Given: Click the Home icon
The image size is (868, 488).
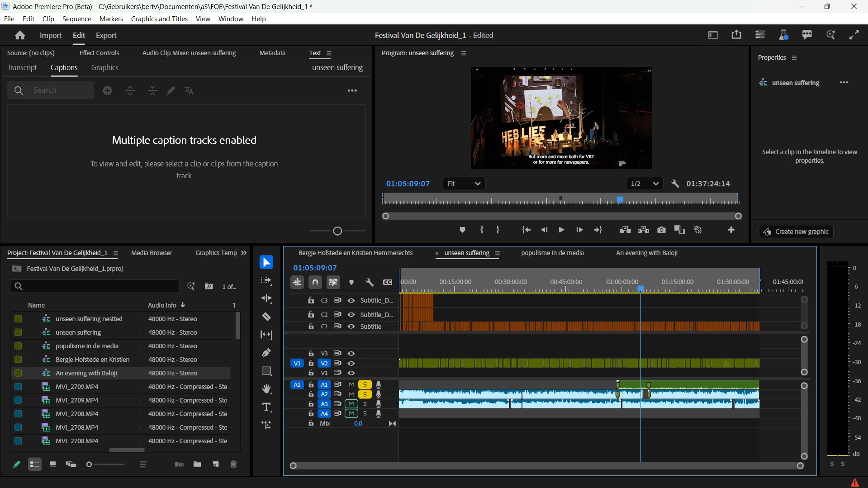Looking at the screenshot, I should 20,35.
